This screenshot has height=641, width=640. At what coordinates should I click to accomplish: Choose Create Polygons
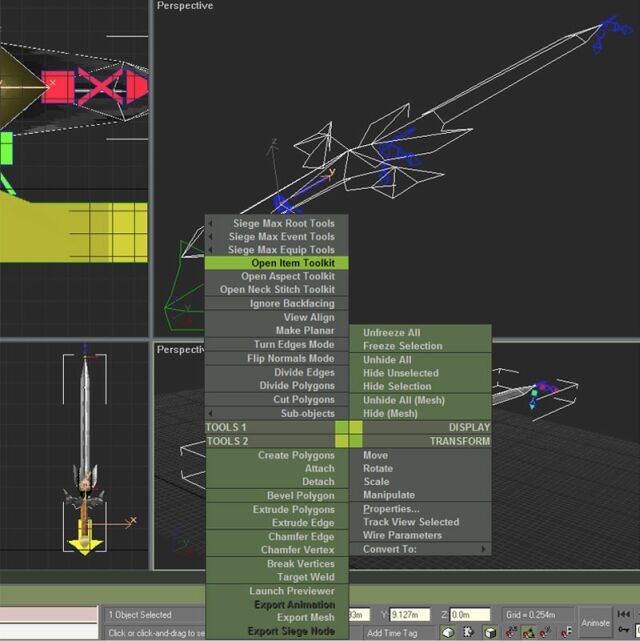coord(277,455)
